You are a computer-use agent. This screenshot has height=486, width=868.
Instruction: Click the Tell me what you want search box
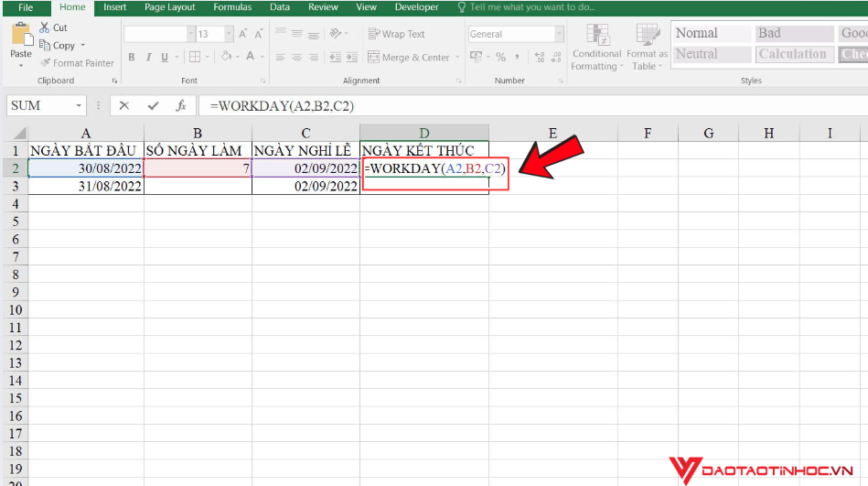point(526,7)
